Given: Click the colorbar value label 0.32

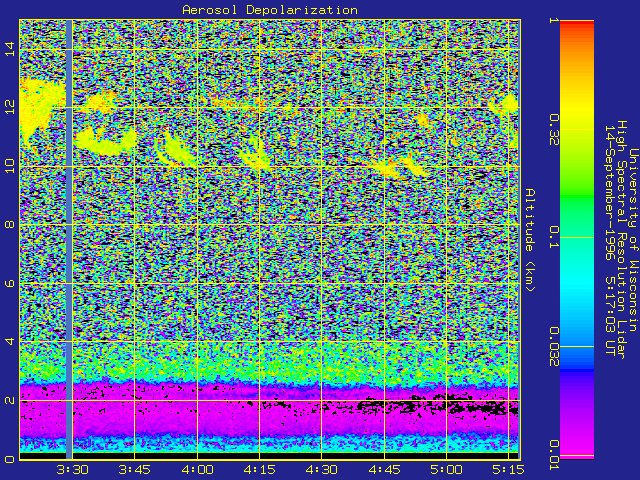Looking at the screenshot, I should click(553, 130).
